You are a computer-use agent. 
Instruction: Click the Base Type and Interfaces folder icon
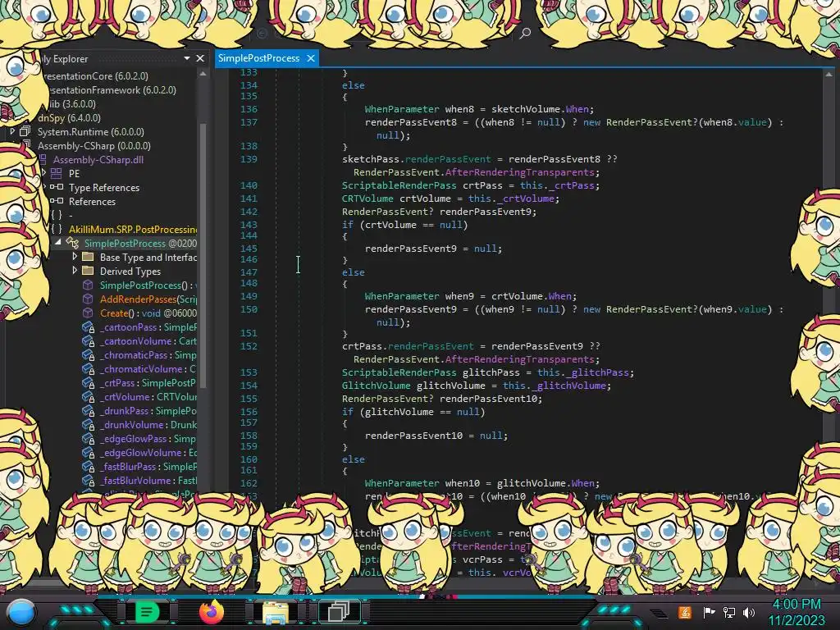(88, 257)
